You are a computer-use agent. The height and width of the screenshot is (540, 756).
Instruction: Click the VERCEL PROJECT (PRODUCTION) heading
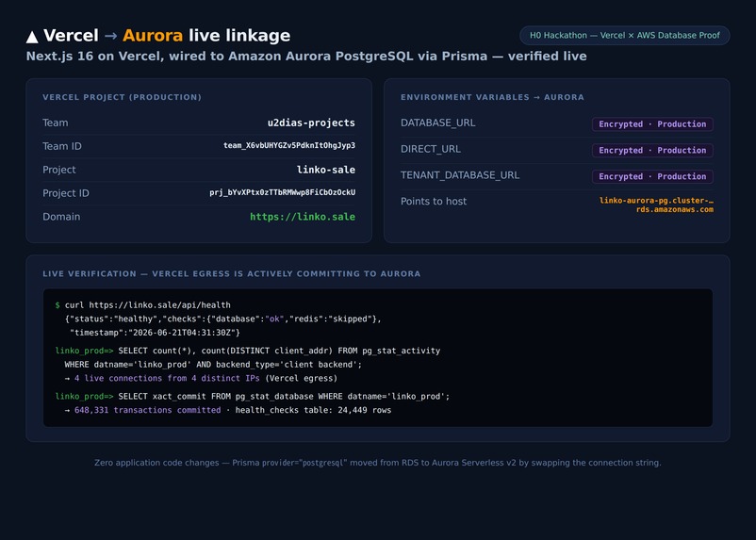point(122,97)
